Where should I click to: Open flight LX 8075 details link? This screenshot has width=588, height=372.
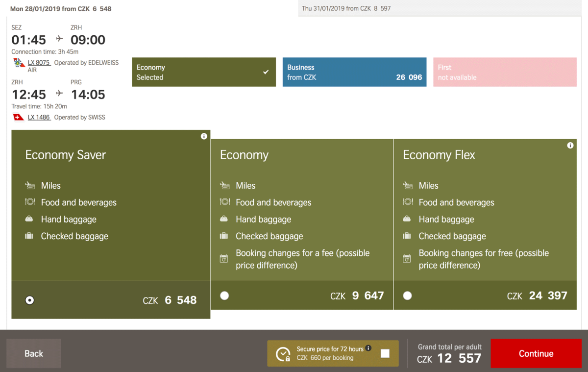click(x=39, y=63)
